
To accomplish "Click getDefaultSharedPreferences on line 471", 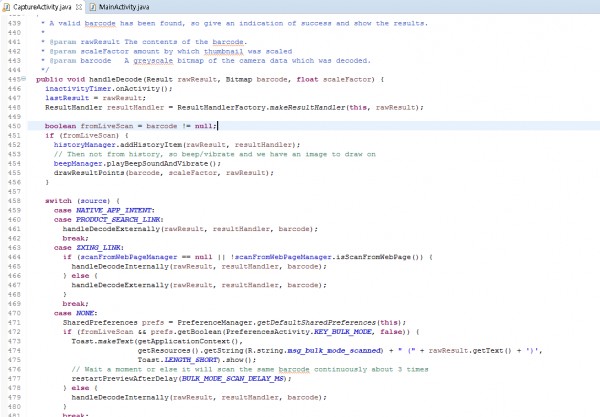I will [x=316, y=323].
